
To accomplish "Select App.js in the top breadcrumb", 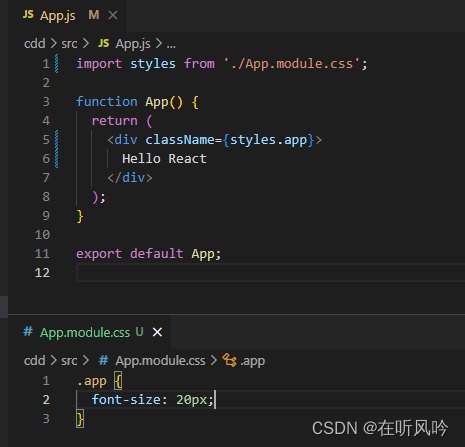I will tap(133, 44).
